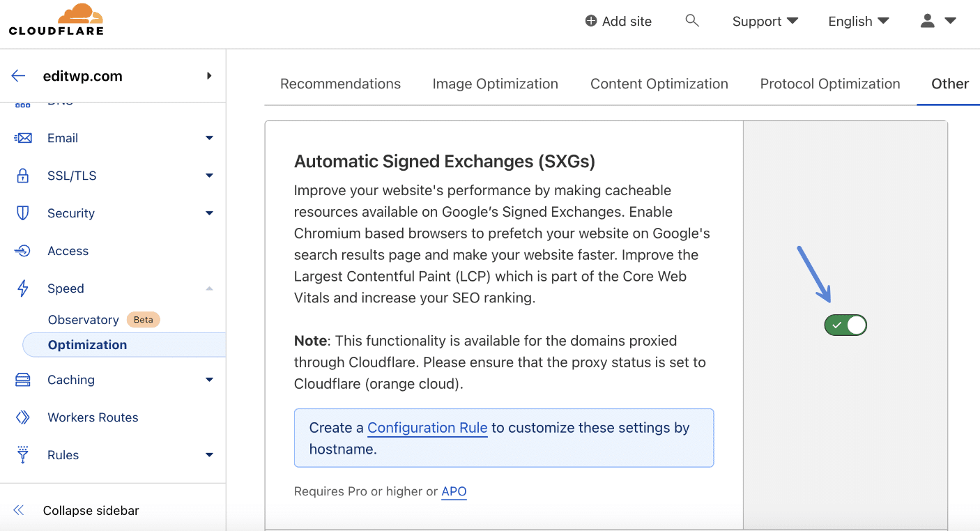
Task: Disable Automatic Signed Exchanges toggle
Action: pyautogui.click(x=845, y=325)
